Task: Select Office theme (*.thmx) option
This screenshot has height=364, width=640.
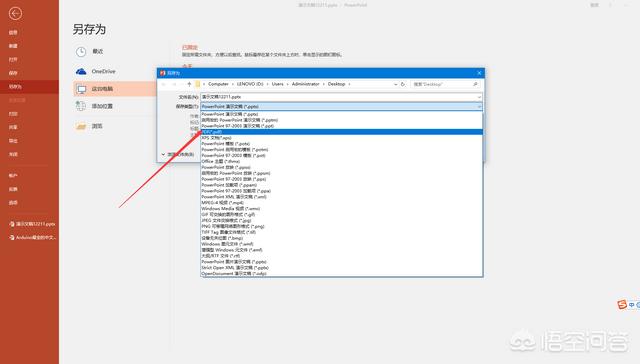Action: pyautogui.click(x=342, y=162)
